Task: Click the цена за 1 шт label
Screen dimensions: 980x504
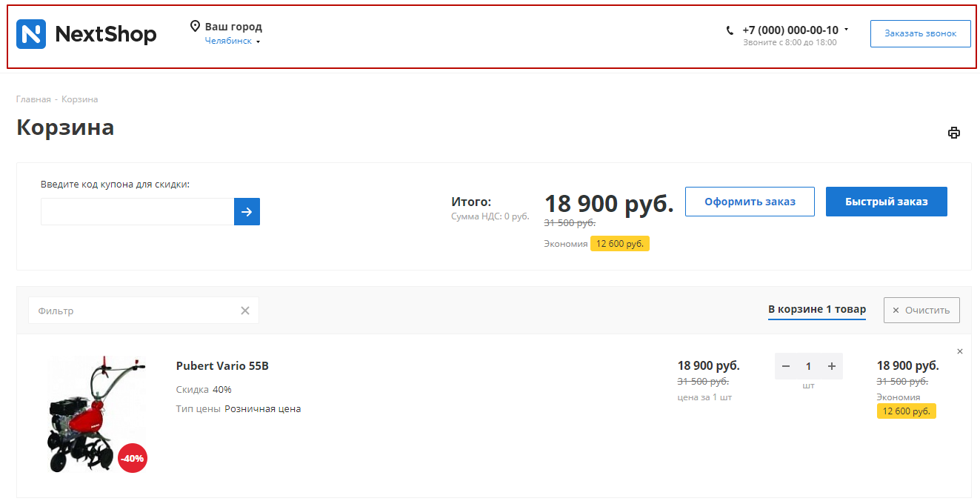Action: coord(704,397)
